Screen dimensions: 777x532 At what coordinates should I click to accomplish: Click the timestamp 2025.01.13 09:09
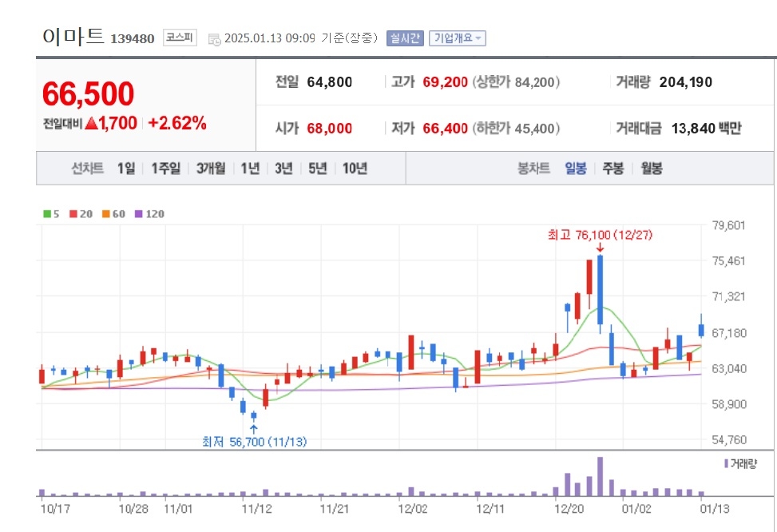(x=270, y=38)
